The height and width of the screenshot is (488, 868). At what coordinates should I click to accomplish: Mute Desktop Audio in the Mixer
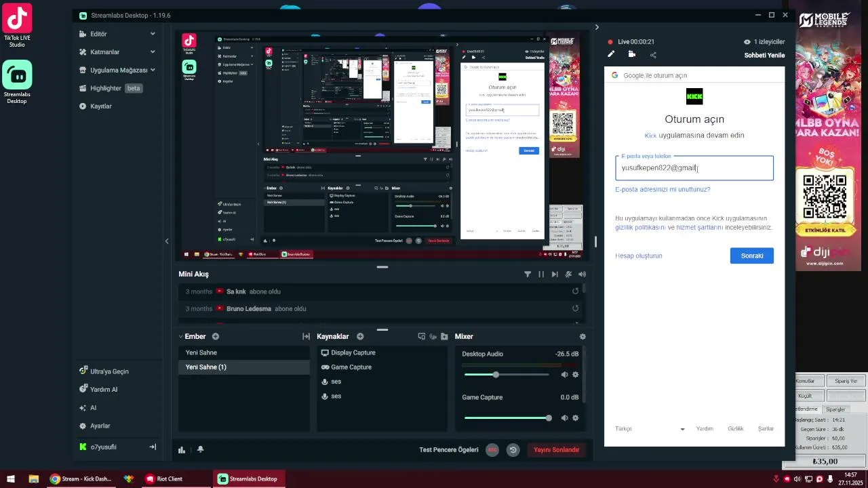(564, 375)
